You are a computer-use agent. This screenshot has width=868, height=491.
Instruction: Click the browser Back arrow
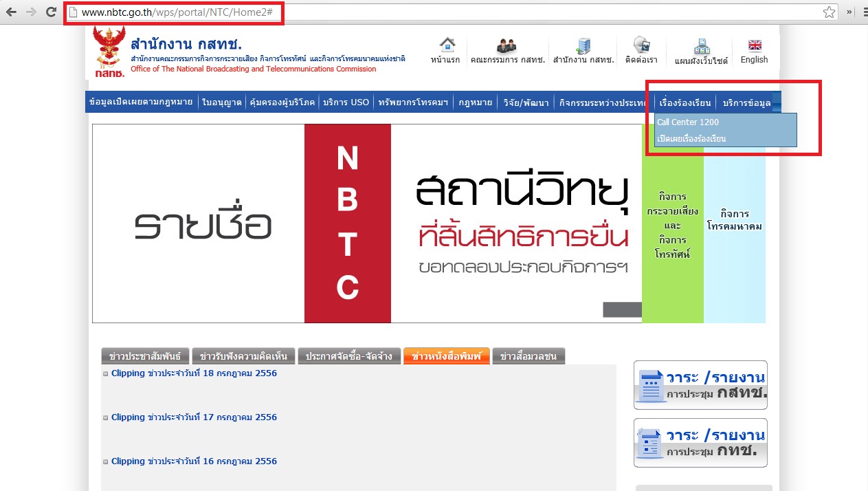pyautogui.click(x=11, y=12)
